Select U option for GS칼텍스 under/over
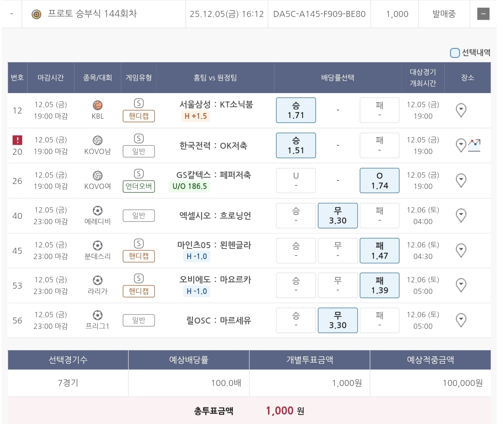 tap(296, 180)
